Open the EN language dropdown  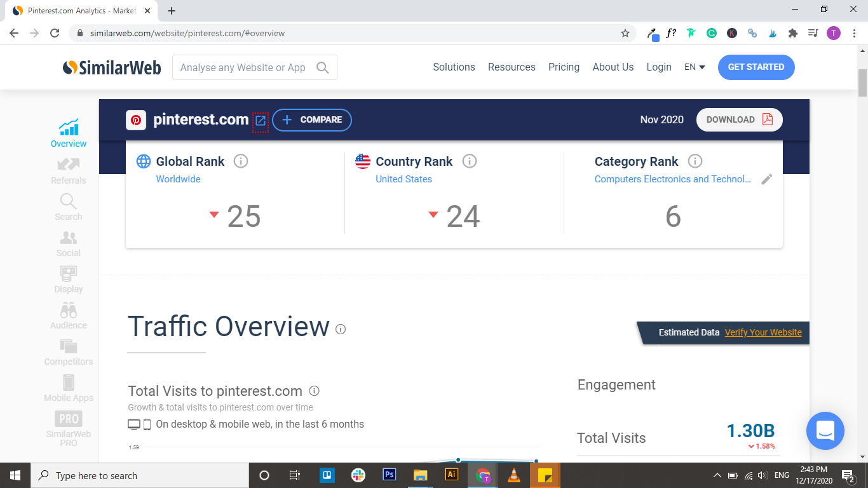point(695,67)
